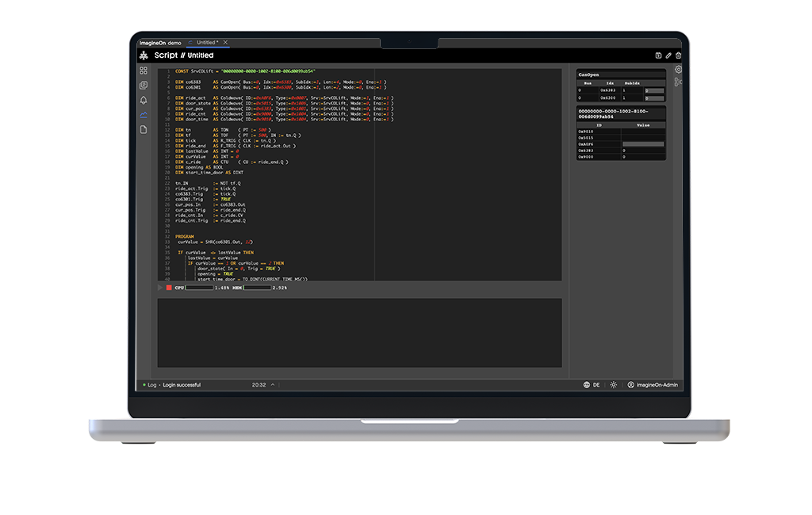
Task: Expand the log panel chevron
Action: coord(273,385)
